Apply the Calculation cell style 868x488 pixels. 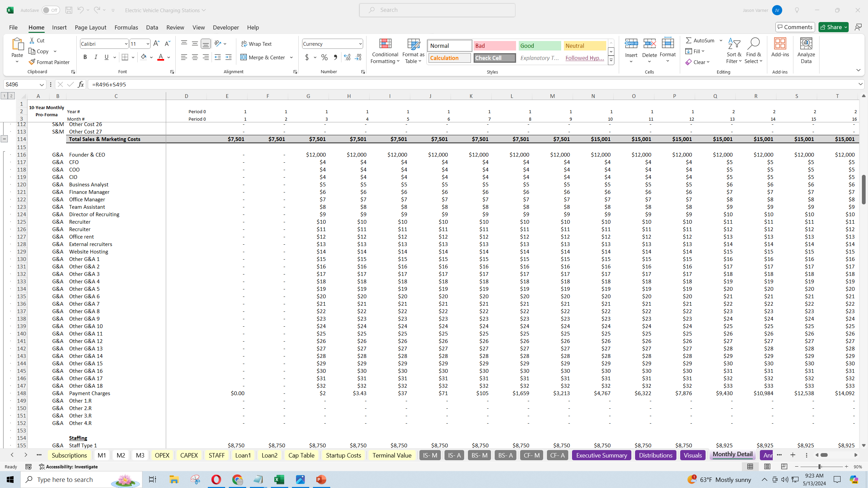coord(450,58)
